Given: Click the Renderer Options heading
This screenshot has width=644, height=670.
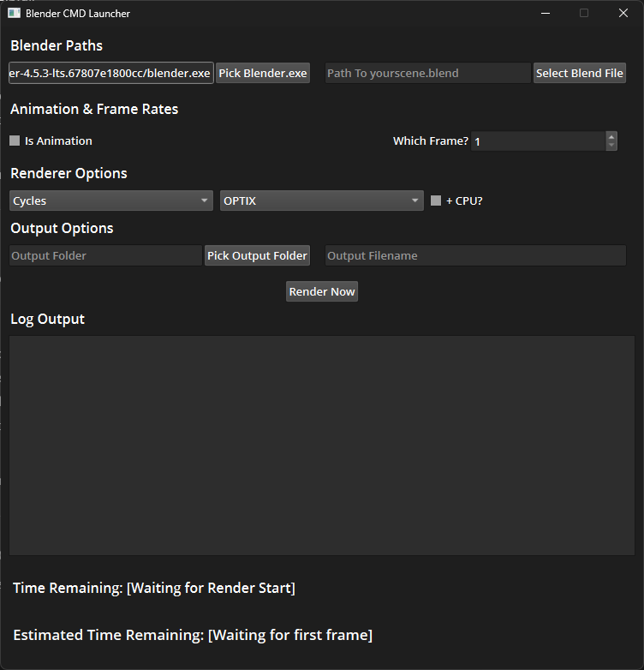Looking at the screenshot, I should (x=69, y=173).
